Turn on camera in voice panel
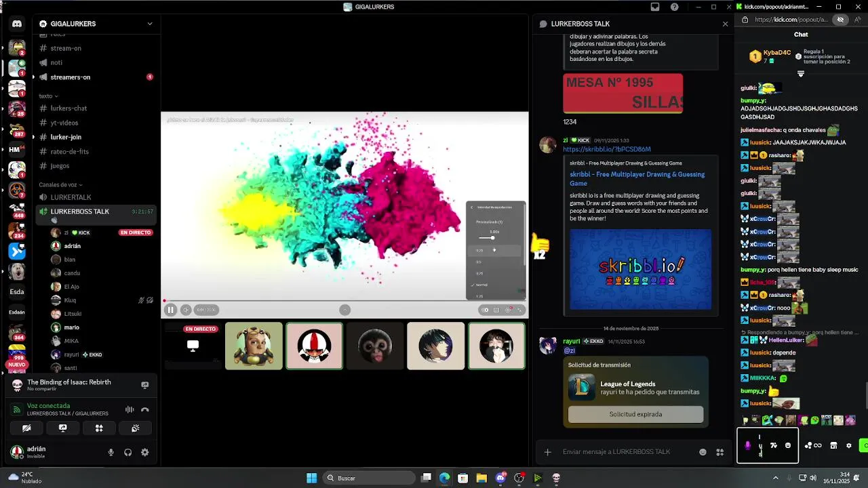868x488 pixels. click(26, 428)
